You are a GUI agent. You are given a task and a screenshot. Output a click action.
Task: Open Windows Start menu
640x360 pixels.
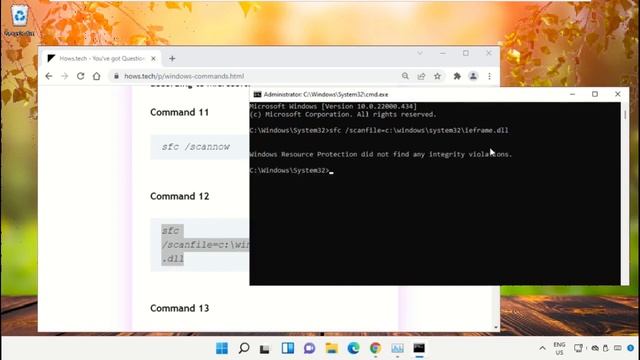(222, 348)
